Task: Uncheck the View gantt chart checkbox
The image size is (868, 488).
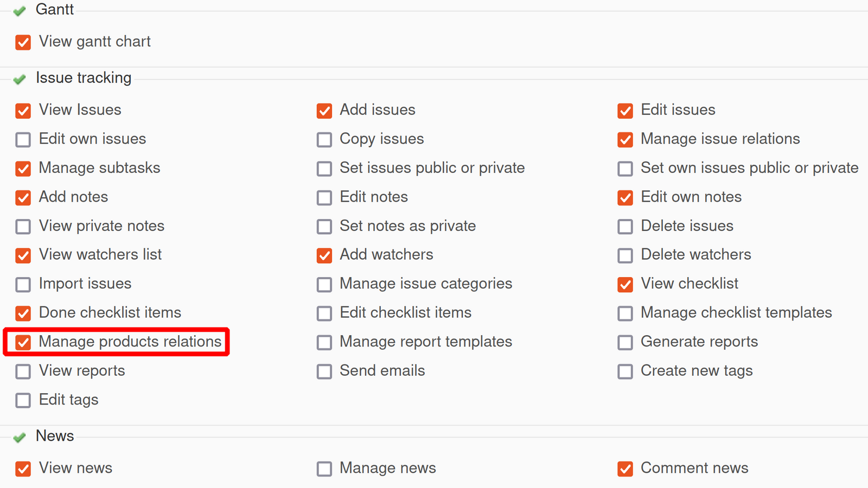Action: (23, 42)
